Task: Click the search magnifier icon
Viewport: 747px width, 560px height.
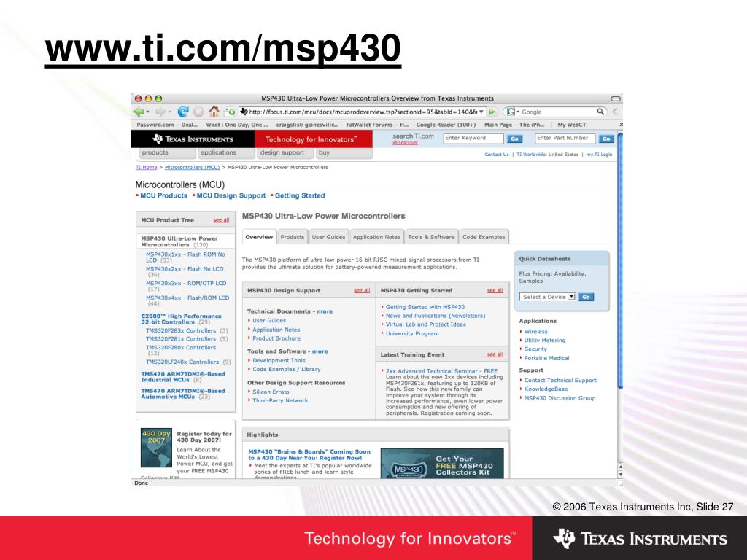Action: (x=600, y=112)
